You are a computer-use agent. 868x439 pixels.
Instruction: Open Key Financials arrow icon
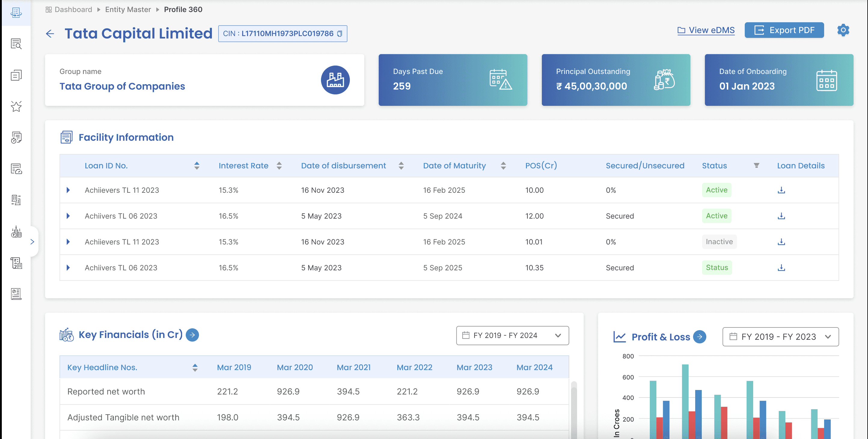click(x=192, y=335)
